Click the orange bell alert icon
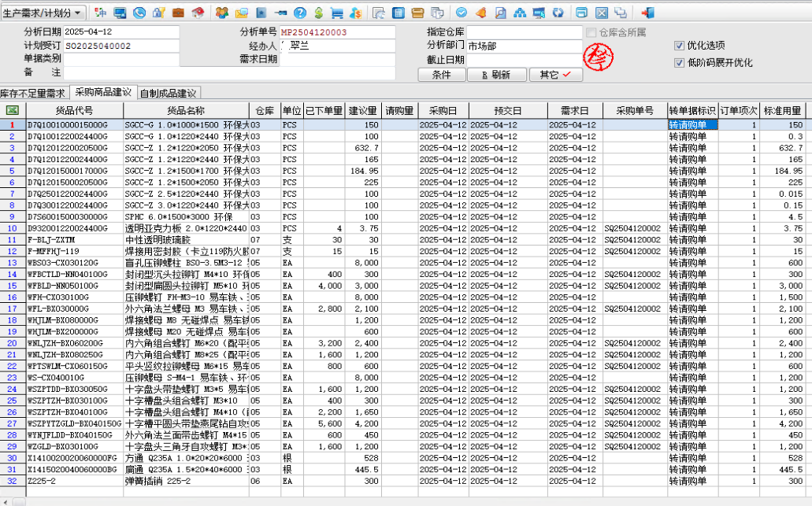This screenshot has height=506, width=812. (480, 13)
